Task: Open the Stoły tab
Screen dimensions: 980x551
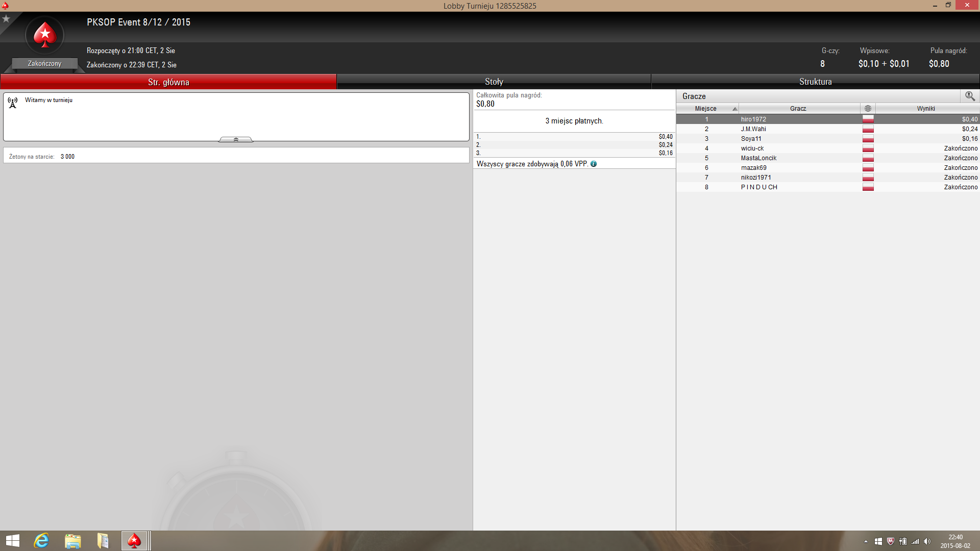Action: pyautogui.click(x=494, y=82)
